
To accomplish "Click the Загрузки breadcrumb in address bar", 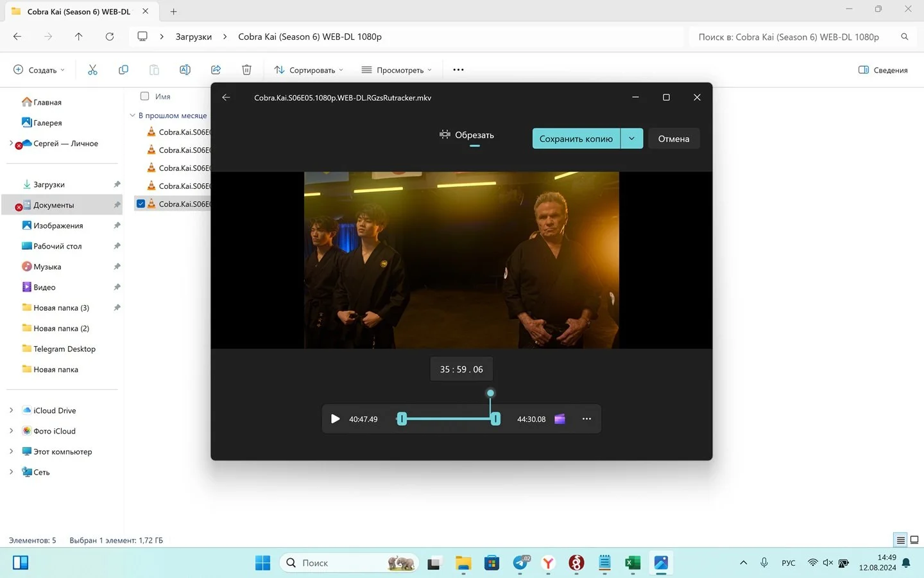I will pyautogui.click(x=194, y=37).
